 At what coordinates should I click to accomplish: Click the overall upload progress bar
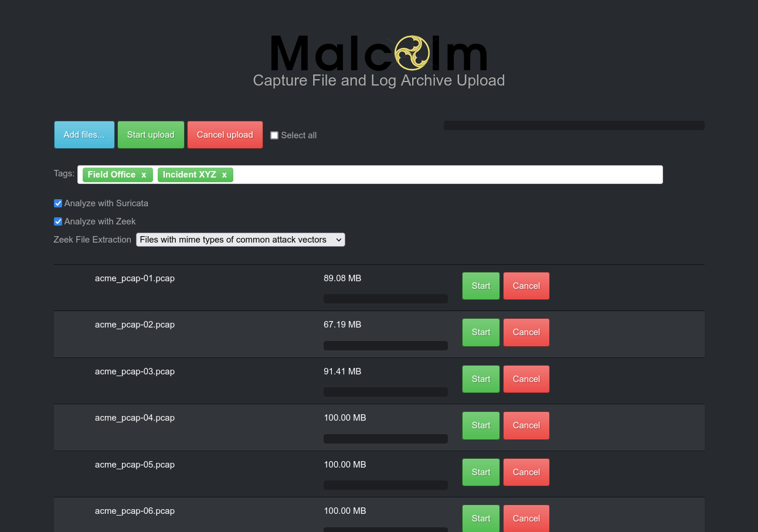pos(574,125)
